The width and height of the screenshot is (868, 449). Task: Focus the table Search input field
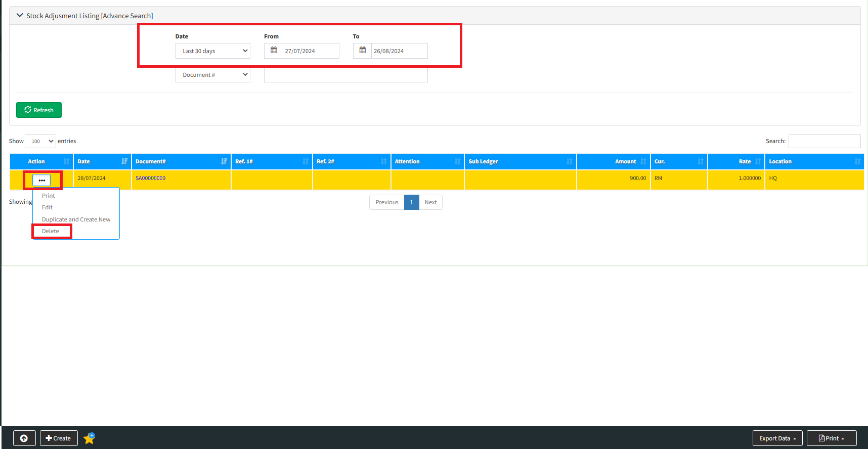(x=824, y=141)
